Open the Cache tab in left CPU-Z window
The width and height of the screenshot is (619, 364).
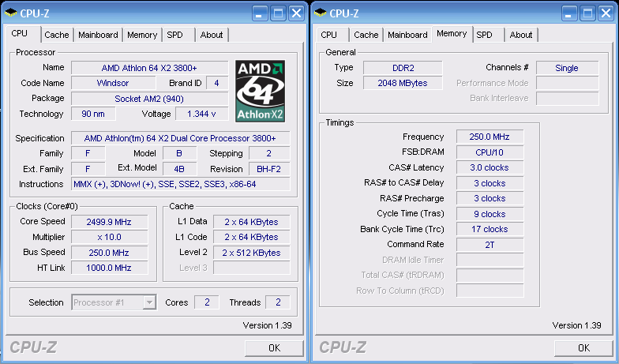click(x=57, y=35)
